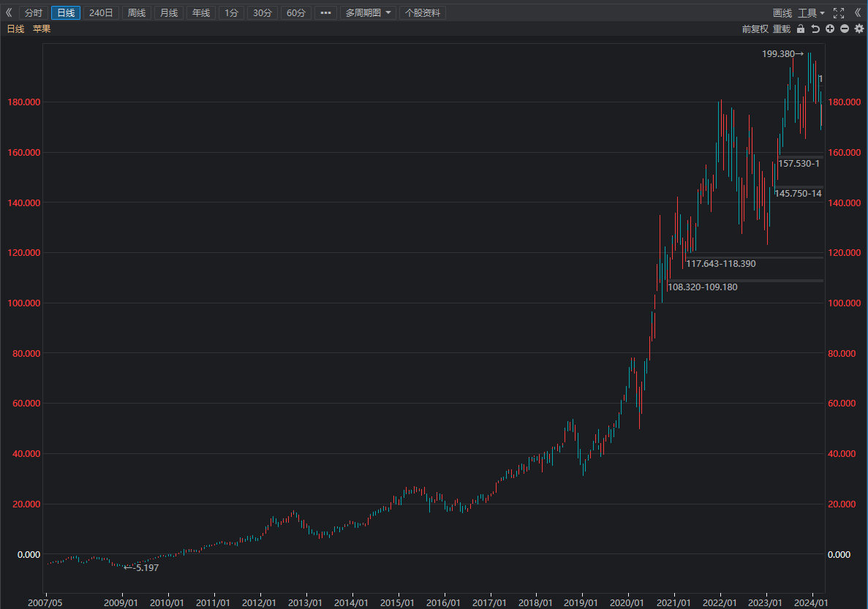
Task: Select 月线 monthly chart
Action: [x=169, y=12]
